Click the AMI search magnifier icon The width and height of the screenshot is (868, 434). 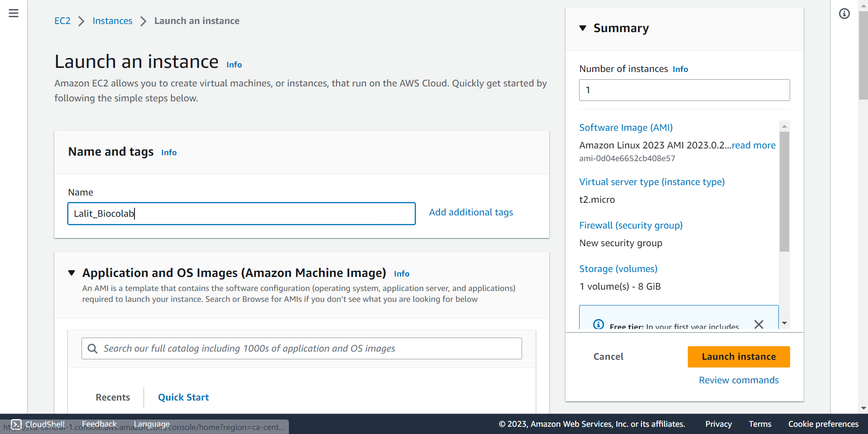tap(92, 348)
